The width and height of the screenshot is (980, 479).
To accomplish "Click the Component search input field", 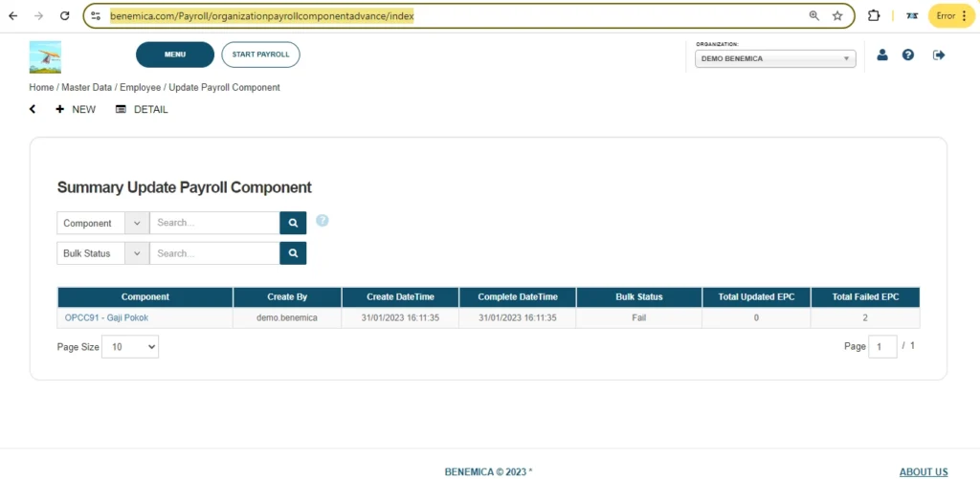I will (x=214, y=223).
